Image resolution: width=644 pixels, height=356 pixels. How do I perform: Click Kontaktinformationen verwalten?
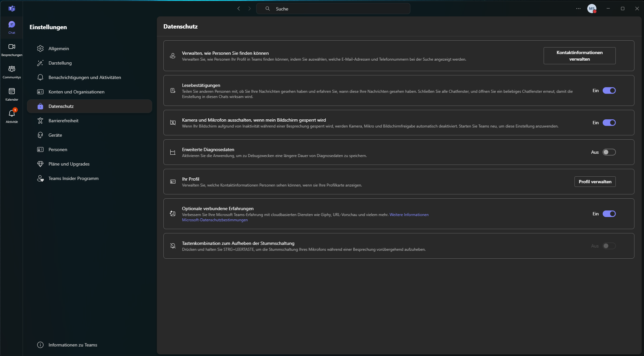579,56
